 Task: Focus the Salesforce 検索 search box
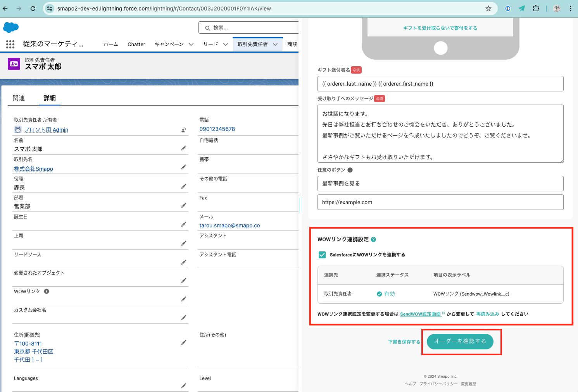pos(249,28)
